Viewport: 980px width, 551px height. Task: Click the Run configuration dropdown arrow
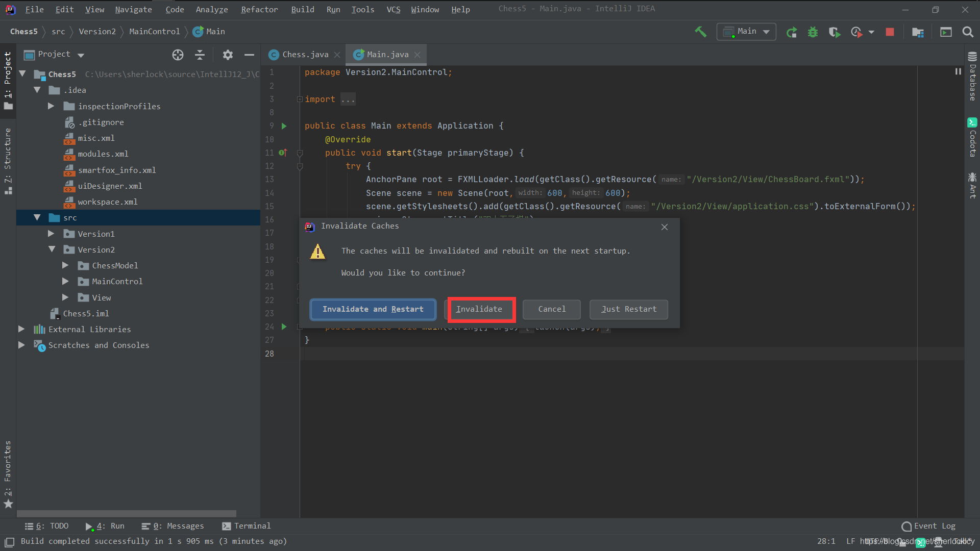pos(767,32)
